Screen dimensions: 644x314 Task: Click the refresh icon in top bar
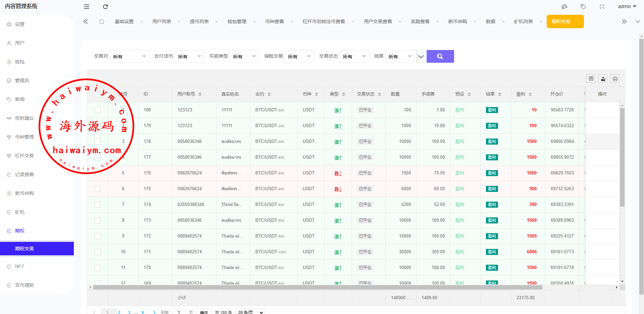pos(105,7)
